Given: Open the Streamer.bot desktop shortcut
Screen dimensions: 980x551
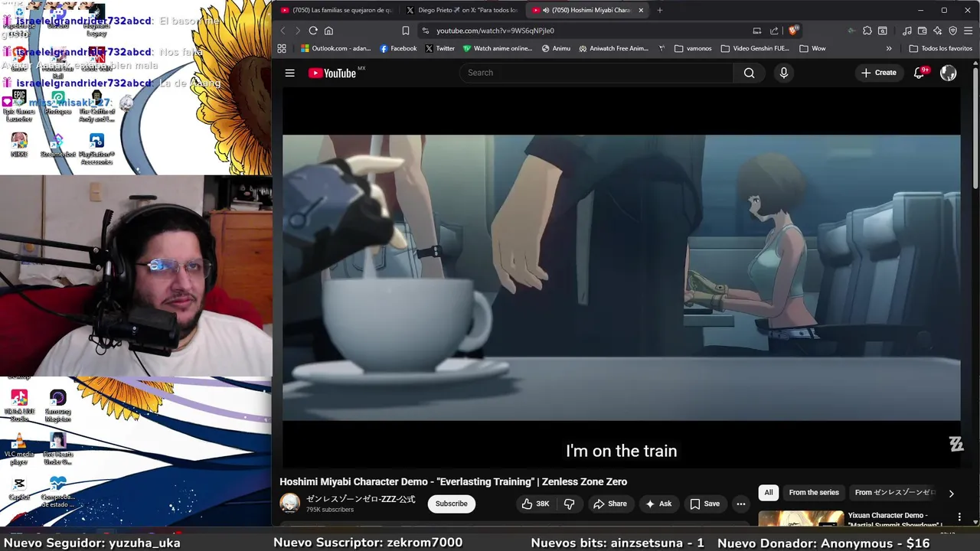Looking at the screenshot, I should click(x=57, y=145).
